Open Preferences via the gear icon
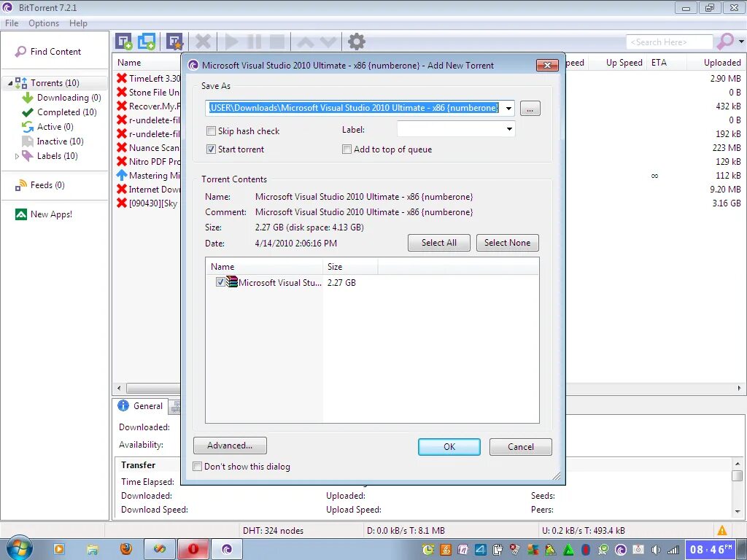 coord(356,42)
